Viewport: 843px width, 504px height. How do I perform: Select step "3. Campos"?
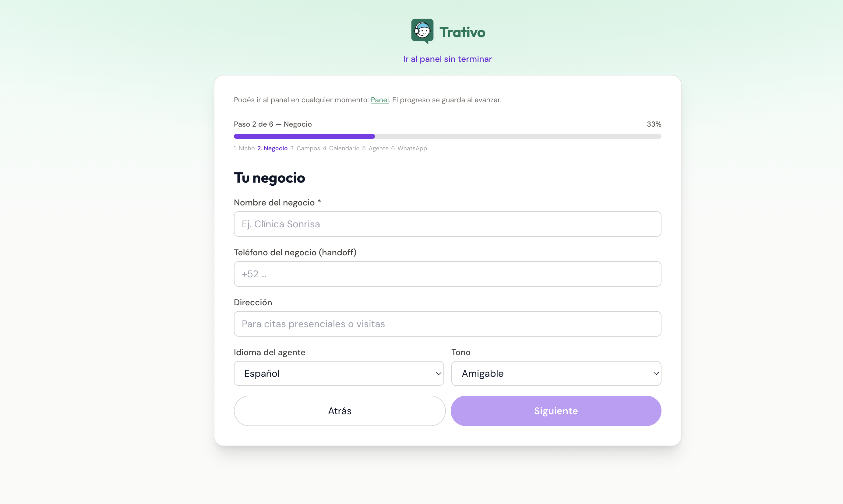coord(305,148)
